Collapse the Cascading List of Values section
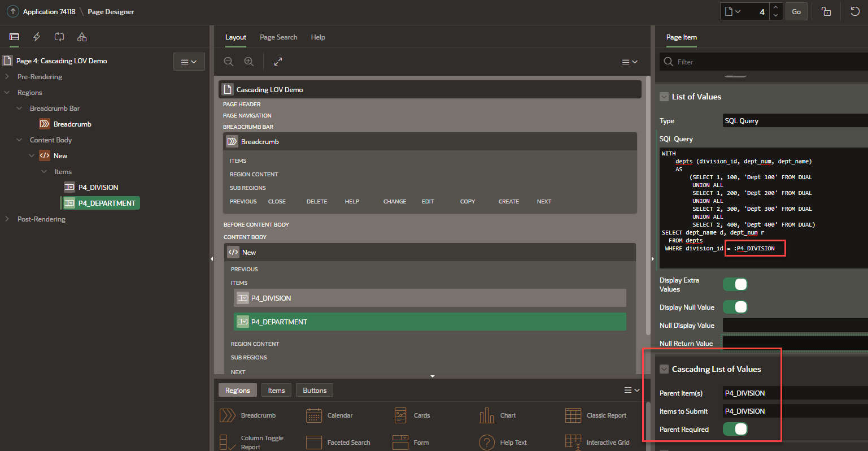Screen dimensions: 868x451 coord(664,369)
